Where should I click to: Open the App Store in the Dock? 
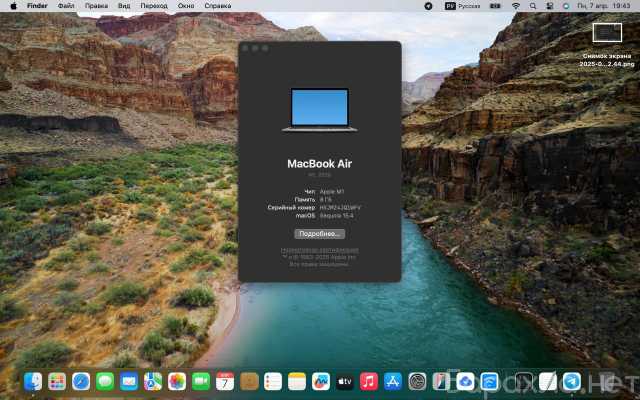coord(393,382)
